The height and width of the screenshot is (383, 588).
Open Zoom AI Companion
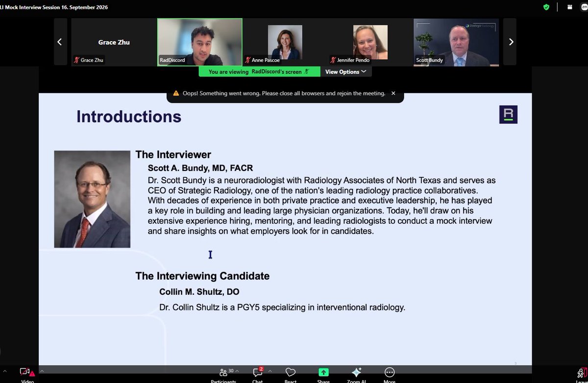click(356, 375)
